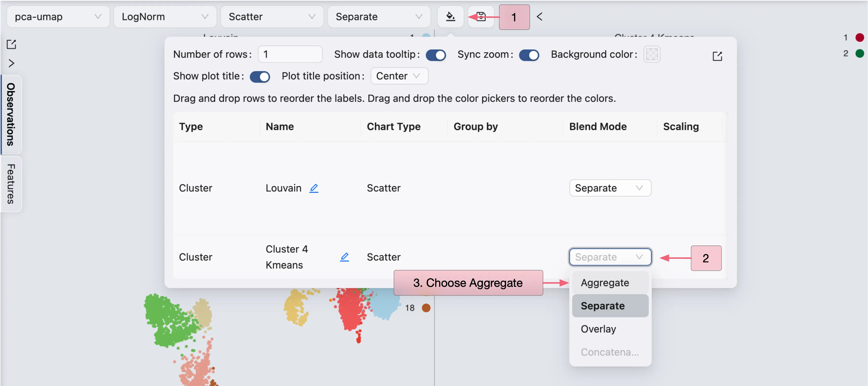Click the paint bucket plot settings icon
Screen dimensions: 868x386
pyautogui.click(x=450, y=16)
